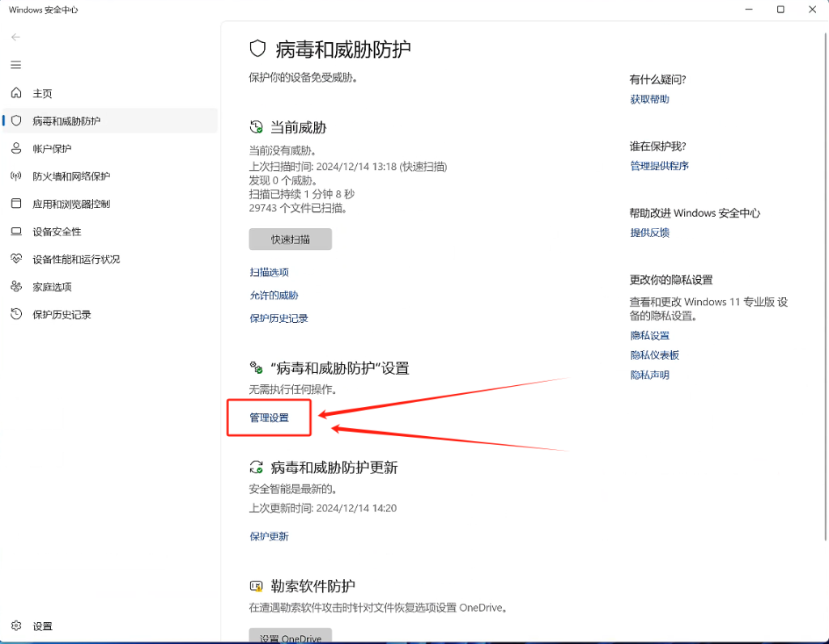This screenshot has width=829, height=644.
Task: Click the gears icon for 病毒和威胁防护设置
Action: coord(257,367)
